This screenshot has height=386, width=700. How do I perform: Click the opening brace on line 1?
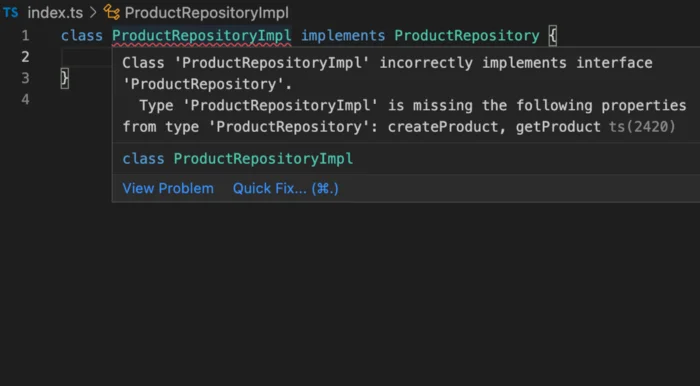553,36
